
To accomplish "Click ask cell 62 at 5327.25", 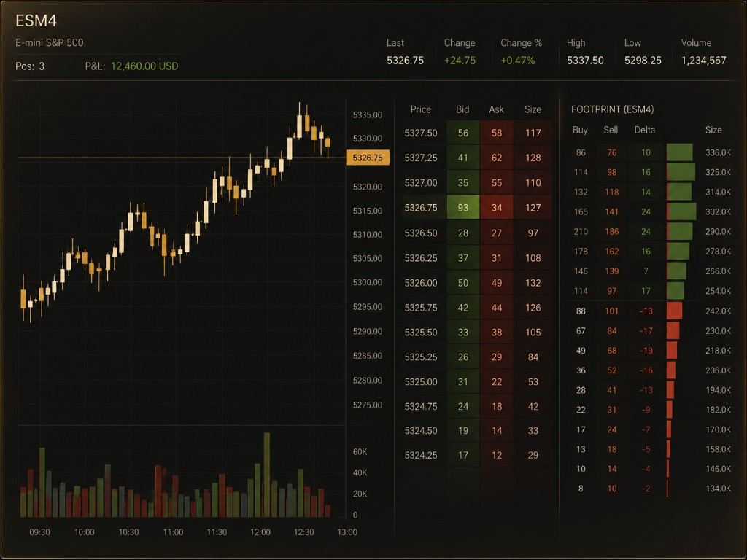I will tap(496, 157).
